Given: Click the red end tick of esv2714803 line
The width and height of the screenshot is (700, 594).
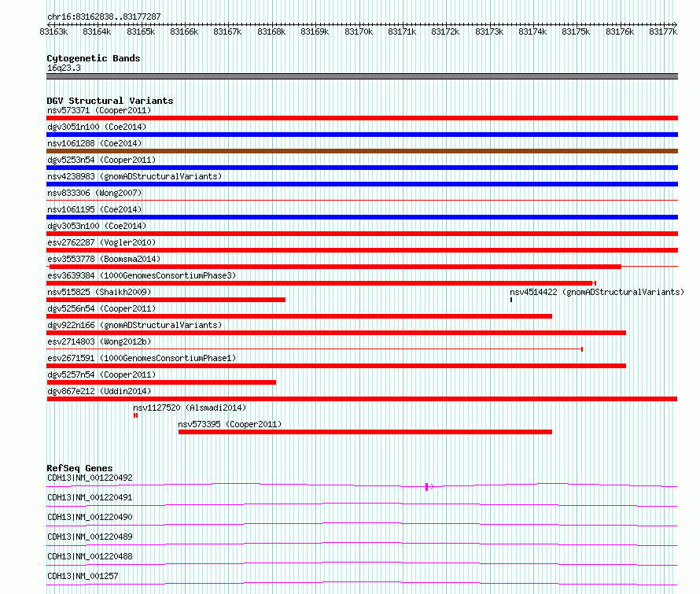Looking at the screenshot, I should pyautogui.click(x=582, y=349).
